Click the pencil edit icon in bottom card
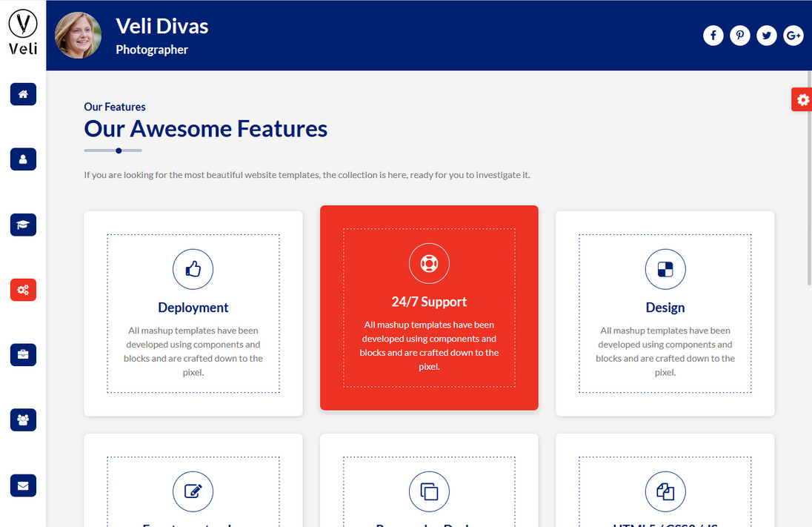 pos(193,491)
